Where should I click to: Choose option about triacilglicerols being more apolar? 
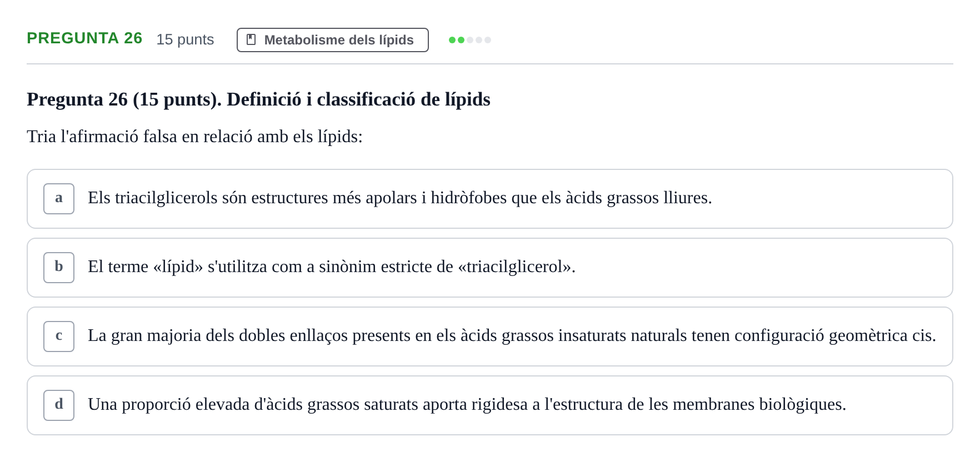pyautogui.click(x=489, y=199)
